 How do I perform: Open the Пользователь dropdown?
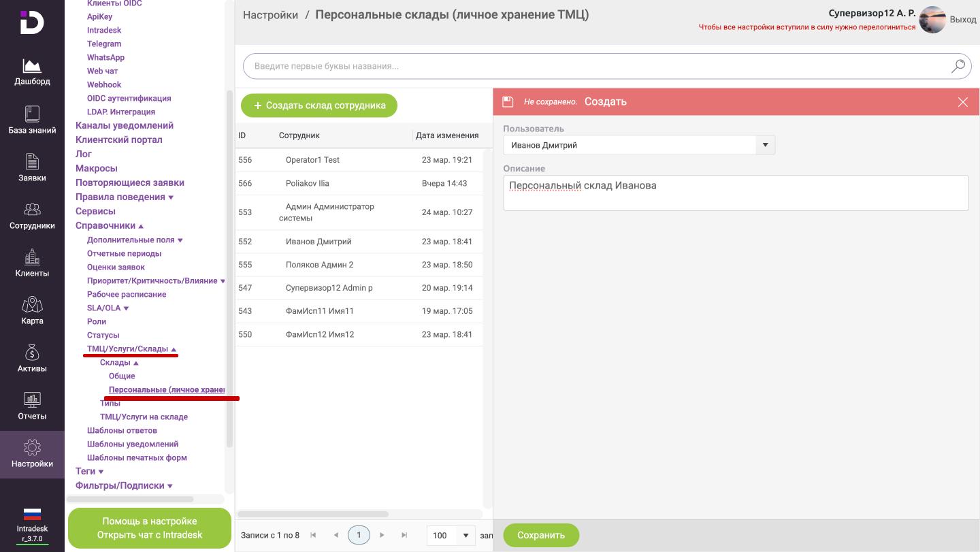tap(765, 145)
